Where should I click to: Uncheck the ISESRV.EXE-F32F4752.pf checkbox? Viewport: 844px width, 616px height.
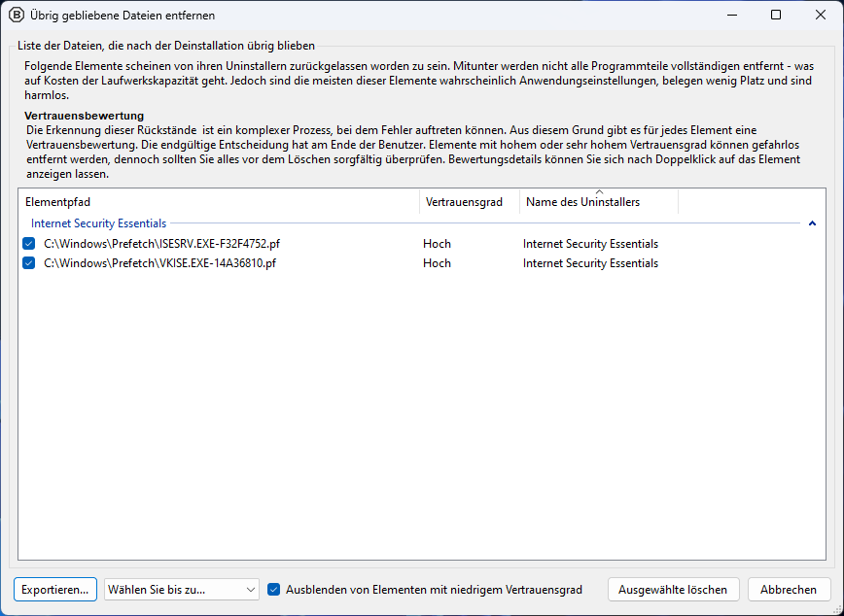(x=28, y=244)
